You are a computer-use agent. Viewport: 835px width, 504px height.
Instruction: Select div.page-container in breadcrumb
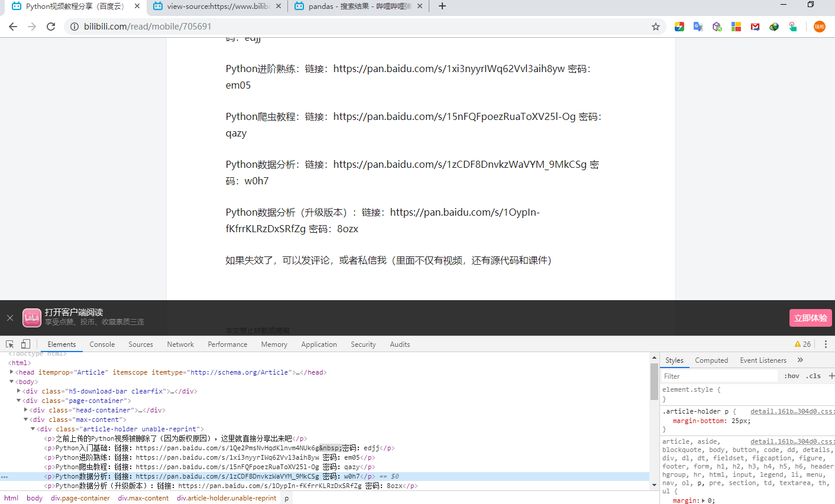[80, 498]
